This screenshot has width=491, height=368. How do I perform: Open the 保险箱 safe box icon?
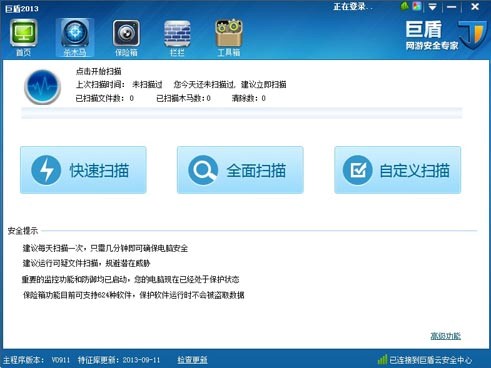[x=126, y=37]
